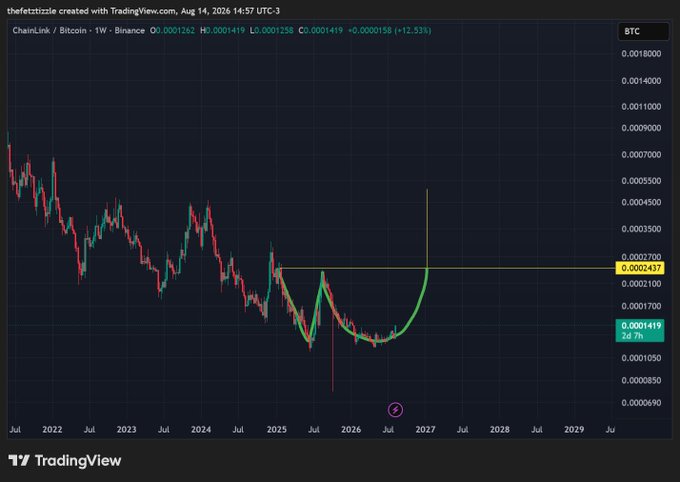The image size is (680, 482).
Task: Click the BTC currency button
Action: point(643,31)
